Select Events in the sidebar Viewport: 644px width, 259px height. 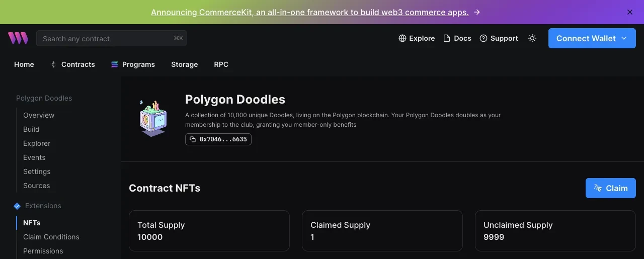click(34, 157)
